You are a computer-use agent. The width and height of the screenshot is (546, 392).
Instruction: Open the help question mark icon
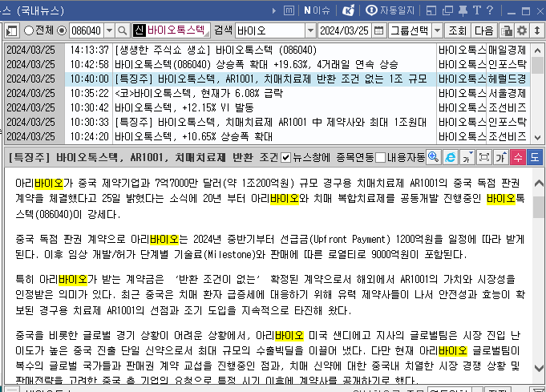tap(490, 10)
